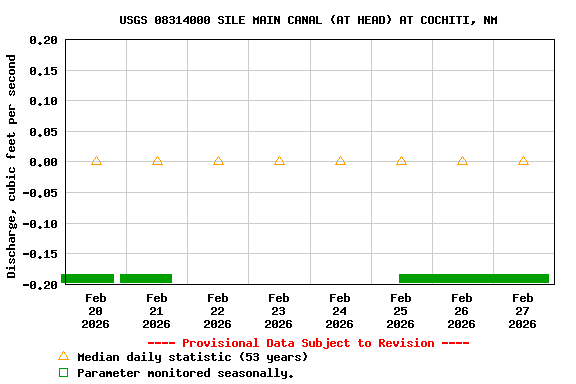Image resolution: width=576 pixels, height=384 pixels.
Task: Click the Feb 24 2026 date label
Action: click(339, 311)
